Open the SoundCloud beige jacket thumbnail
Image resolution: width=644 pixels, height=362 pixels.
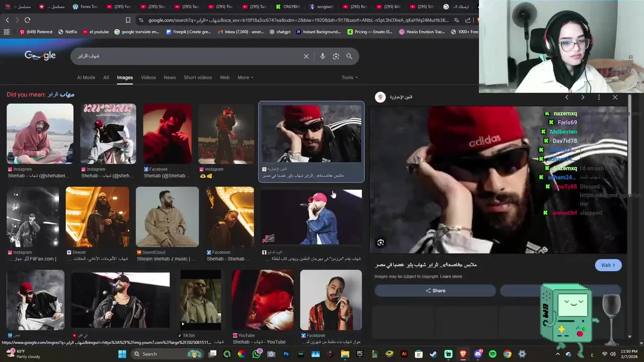(167, 217)
